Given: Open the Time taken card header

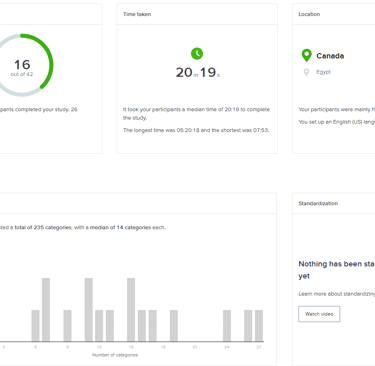Looking at the screenshot, I should tap(197, 14).
